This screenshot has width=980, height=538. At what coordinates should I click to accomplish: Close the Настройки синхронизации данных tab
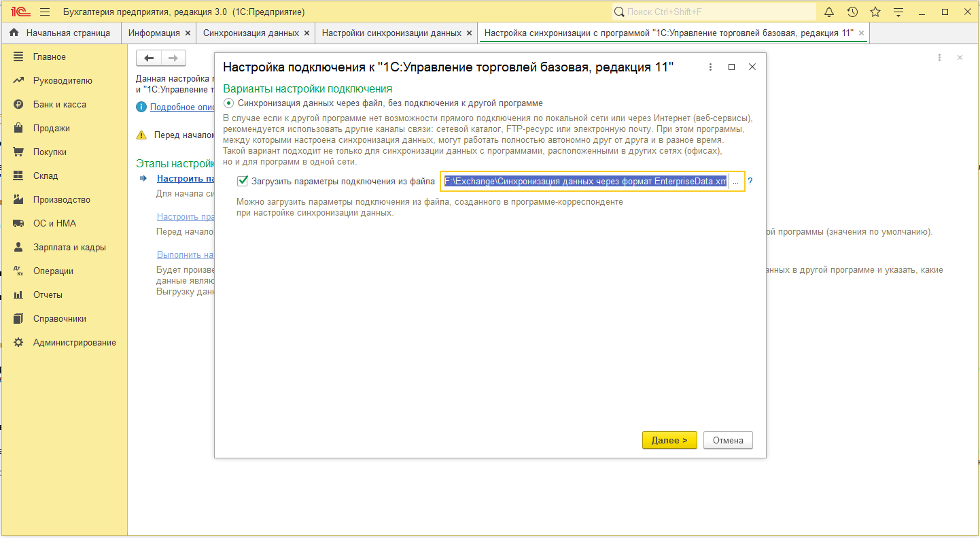coord(469,33)
